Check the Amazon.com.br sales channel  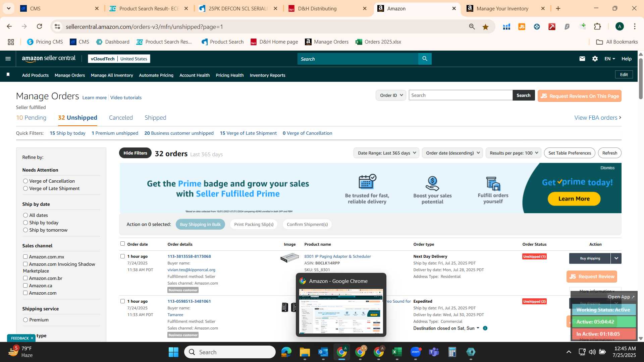click(x=25, y=278)
